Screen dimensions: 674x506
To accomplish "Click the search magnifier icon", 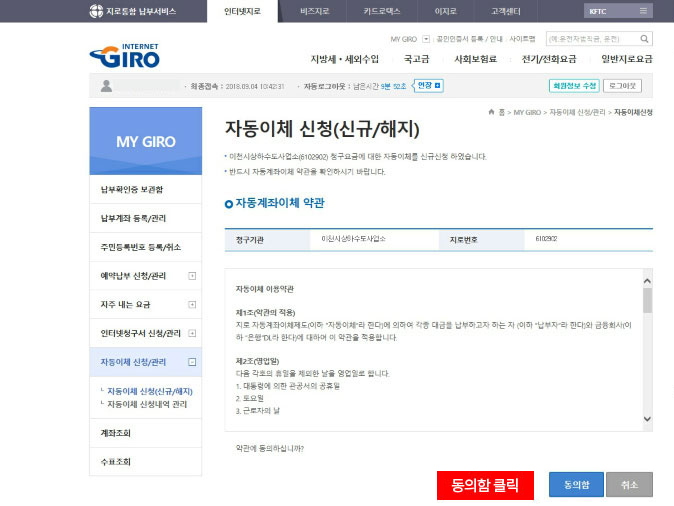I will (x=644, y=39).
